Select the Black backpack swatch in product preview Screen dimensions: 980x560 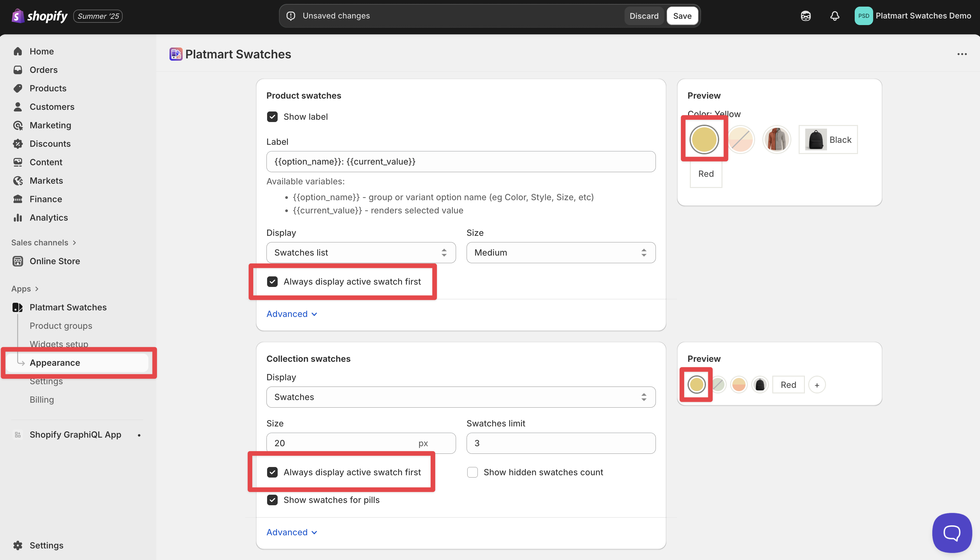(x=828, y=139)
